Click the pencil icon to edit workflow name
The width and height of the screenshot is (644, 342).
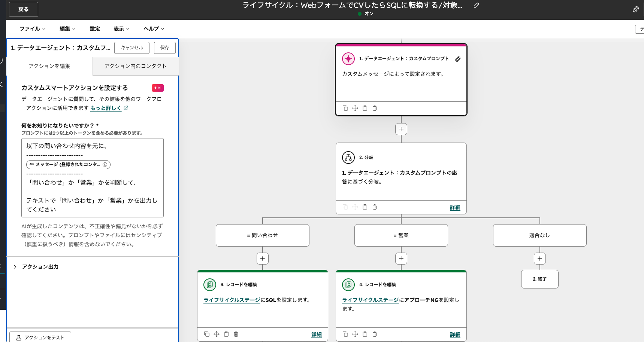click(x=476, y=5)
